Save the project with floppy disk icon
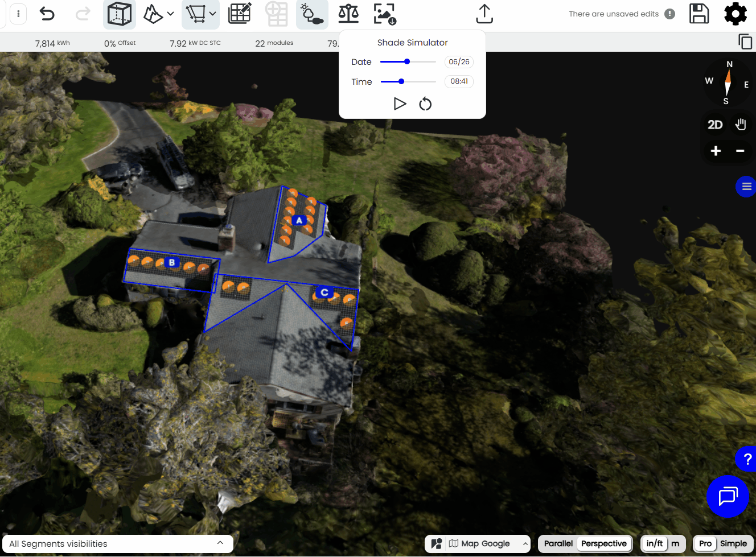Screen dimensions: 756x557 coord(699,14)
